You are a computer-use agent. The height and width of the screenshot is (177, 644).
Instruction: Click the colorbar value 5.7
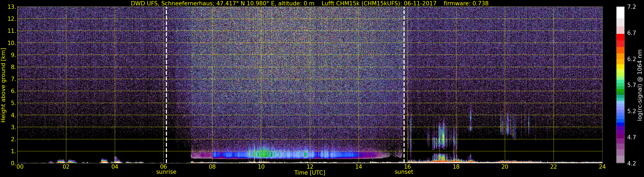point(632,85)
